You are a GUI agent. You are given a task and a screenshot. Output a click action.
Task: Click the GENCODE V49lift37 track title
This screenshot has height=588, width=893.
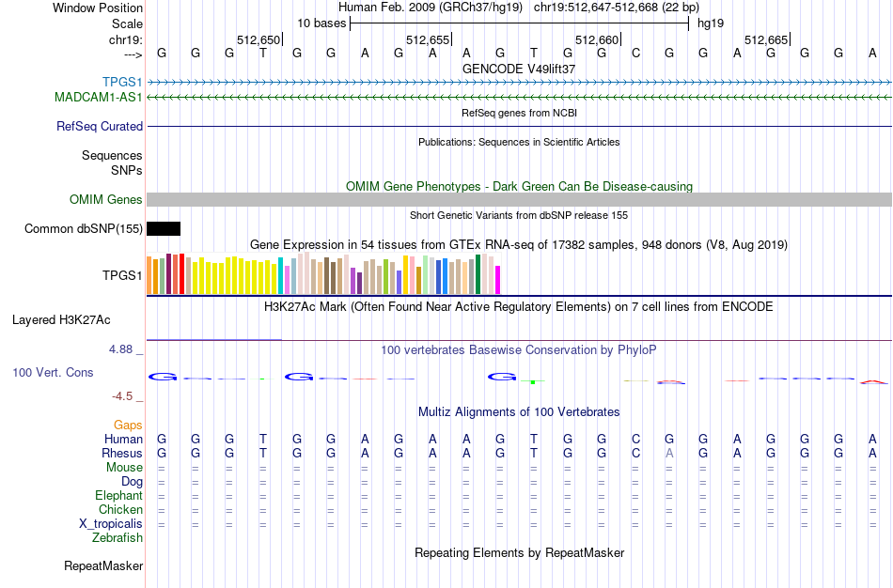(519, 69)
